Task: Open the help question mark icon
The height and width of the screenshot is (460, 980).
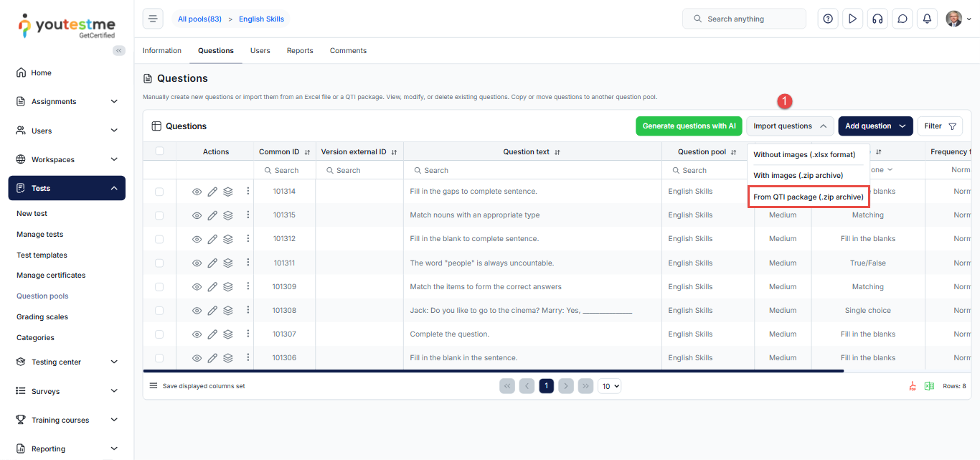Action: (828, 19)
